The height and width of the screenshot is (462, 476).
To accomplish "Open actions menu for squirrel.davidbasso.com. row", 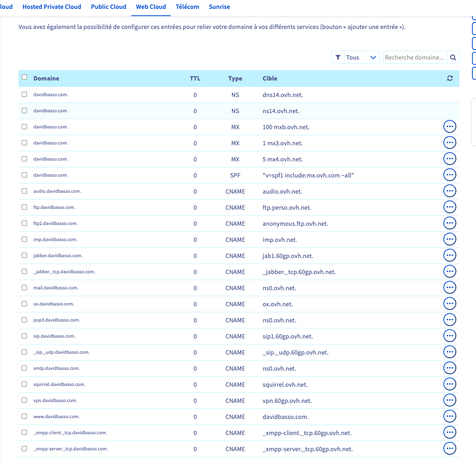I will click(449, 384).
